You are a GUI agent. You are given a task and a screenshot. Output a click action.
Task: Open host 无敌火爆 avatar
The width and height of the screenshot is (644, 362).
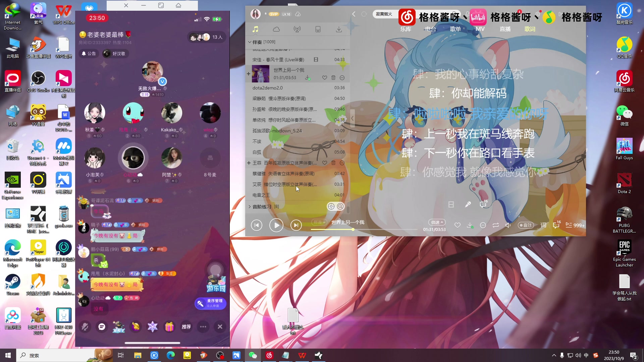[x=153, y=72]
